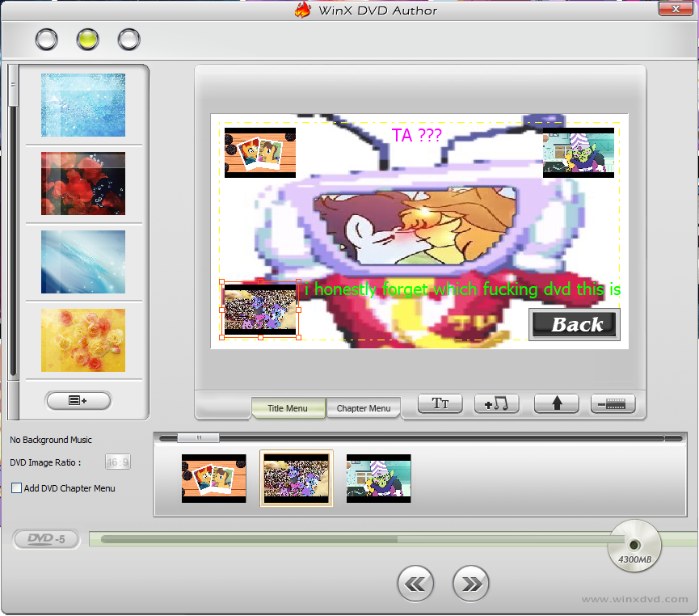Click the green 'i honestly forget' caption text

463,289
